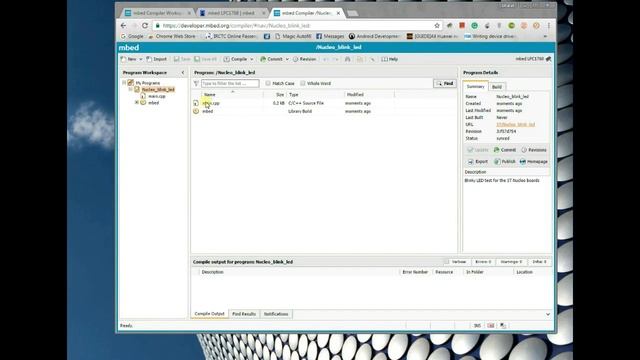Click the Homepage button
640x360 pixels.
[x=533, y=162]
